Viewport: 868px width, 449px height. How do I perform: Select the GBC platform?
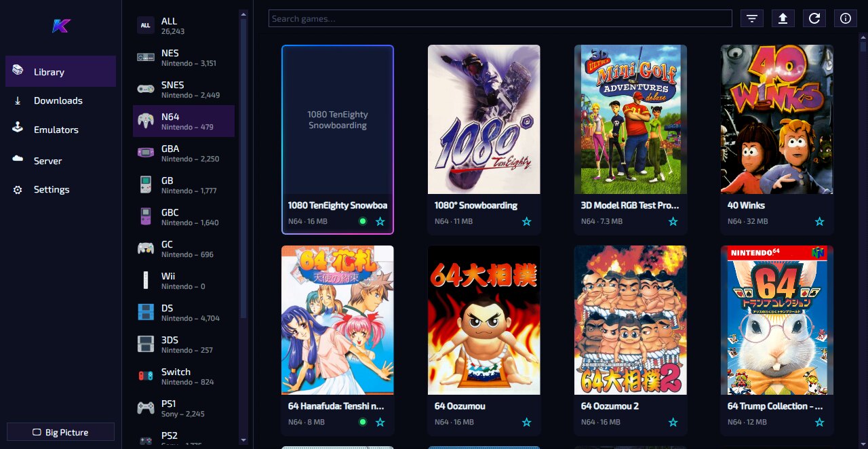(184, 217)
